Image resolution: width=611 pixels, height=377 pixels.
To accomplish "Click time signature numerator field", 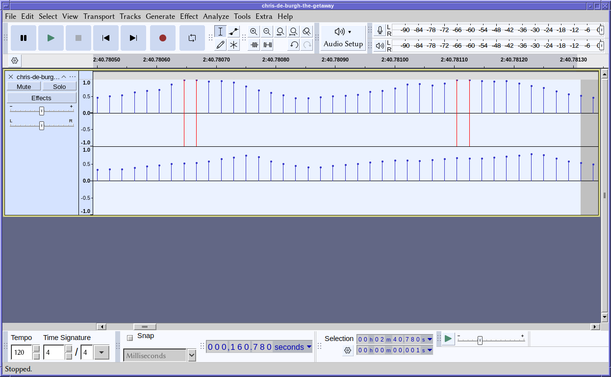I will point(54,352).
